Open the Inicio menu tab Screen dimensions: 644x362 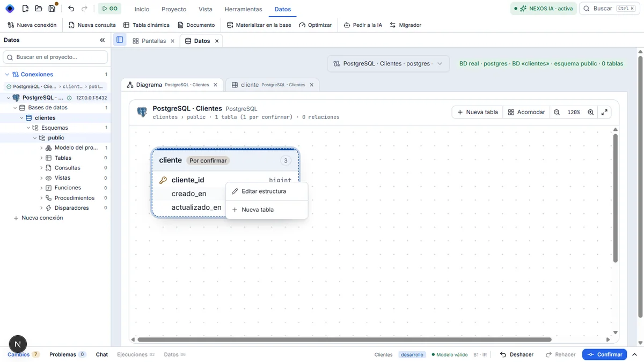click(x=142, y=9)
